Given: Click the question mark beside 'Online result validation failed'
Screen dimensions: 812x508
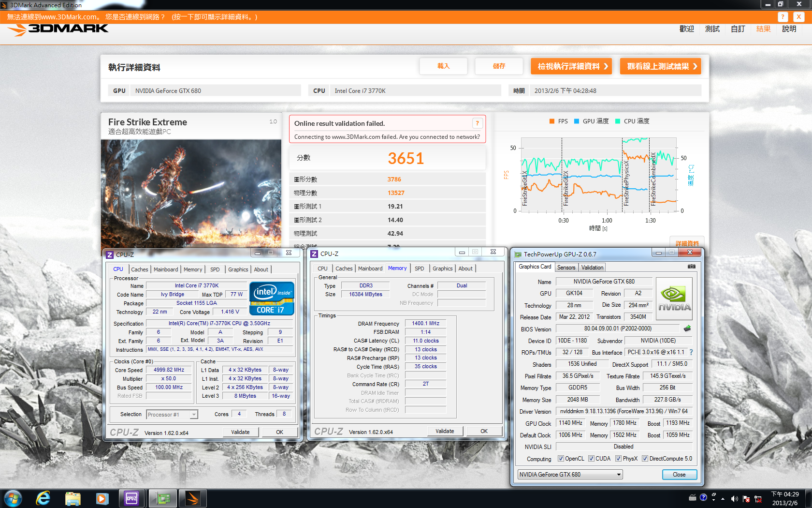Looking at the screenshot, I should pyautogui.click(x=477, y=123).
